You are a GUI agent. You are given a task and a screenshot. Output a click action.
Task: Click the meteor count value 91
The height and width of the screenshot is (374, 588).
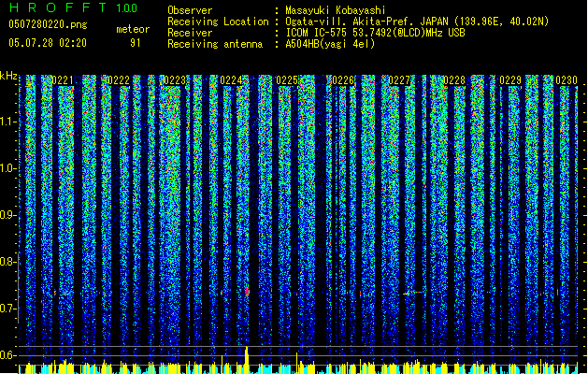click(x=136, y=43)
